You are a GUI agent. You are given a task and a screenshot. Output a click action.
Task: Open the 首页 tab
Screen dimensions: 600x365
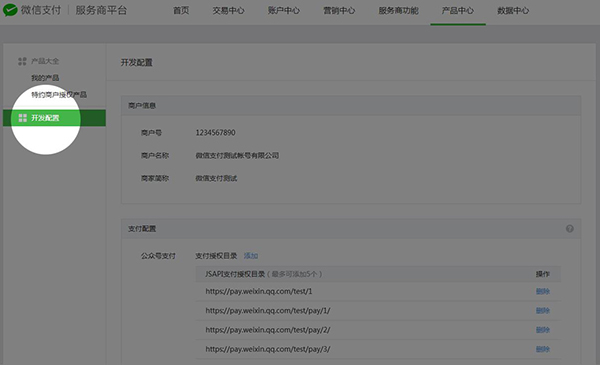point(181,11)
